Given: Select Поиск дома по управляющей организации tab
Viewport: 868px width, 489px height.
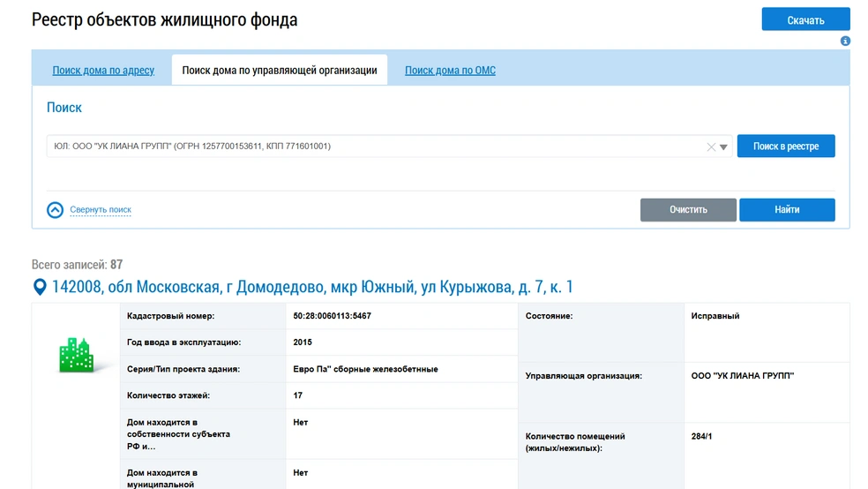Looking at the screenshot, I should [280, 71].
